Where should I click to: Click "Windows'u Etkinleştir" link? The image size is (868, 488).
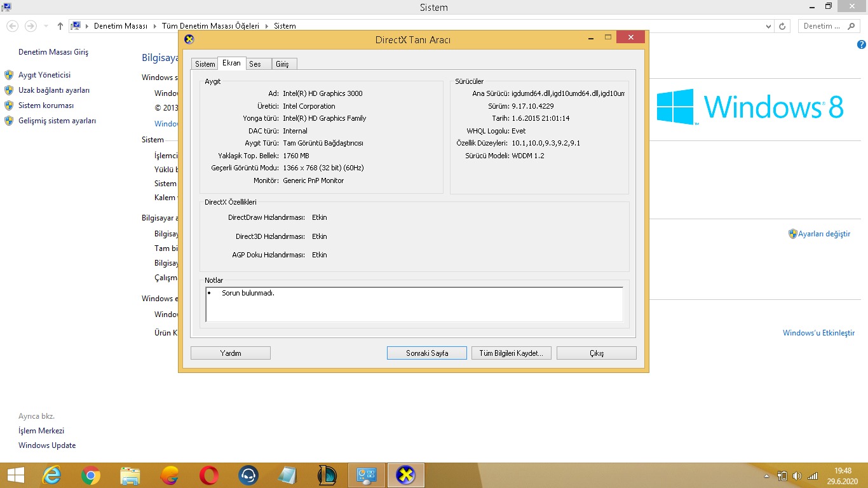point(818,333)
